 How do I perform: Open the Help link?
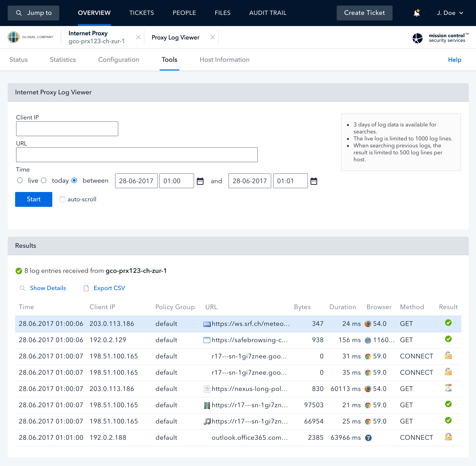point(454,60)
